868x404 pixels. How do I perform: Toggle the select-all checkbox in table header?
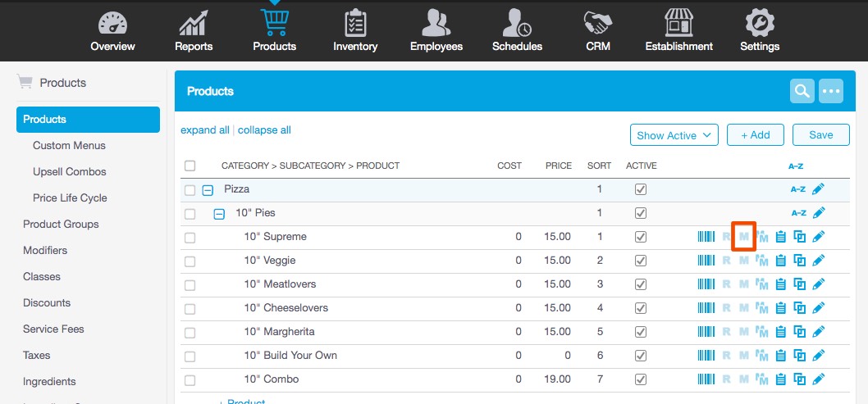[190, 166]
